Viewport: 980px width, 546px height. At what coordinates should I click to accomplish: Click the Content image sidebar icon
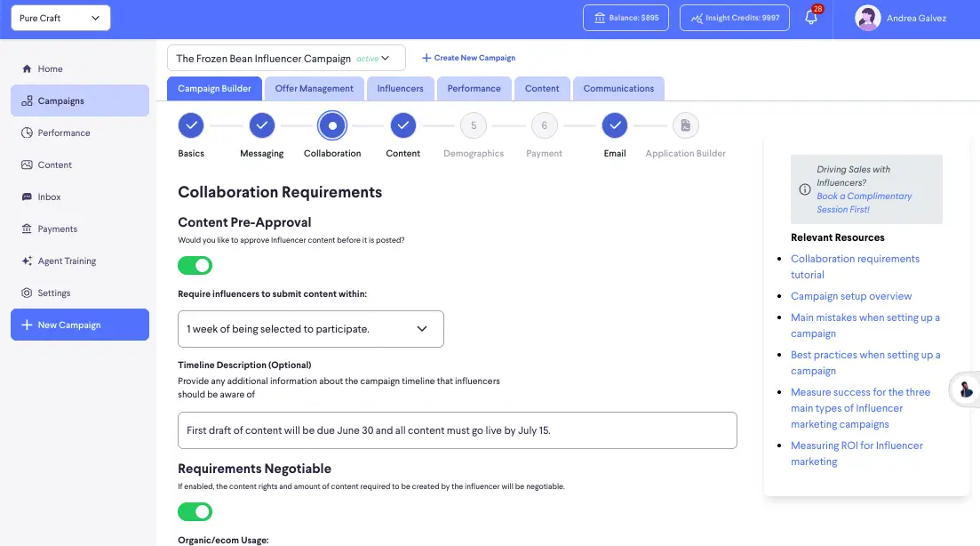click(27, 165)
